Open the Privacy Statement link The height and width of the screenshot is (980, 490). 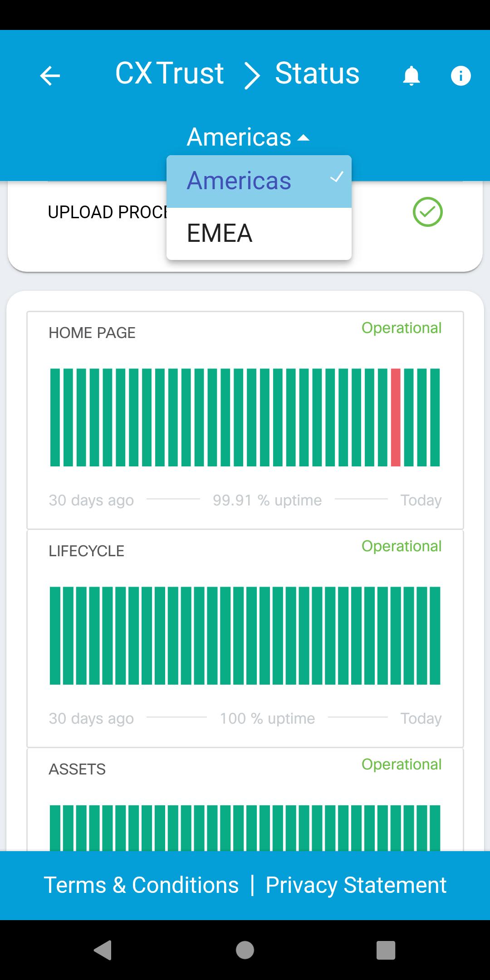(x=356, y=885)
